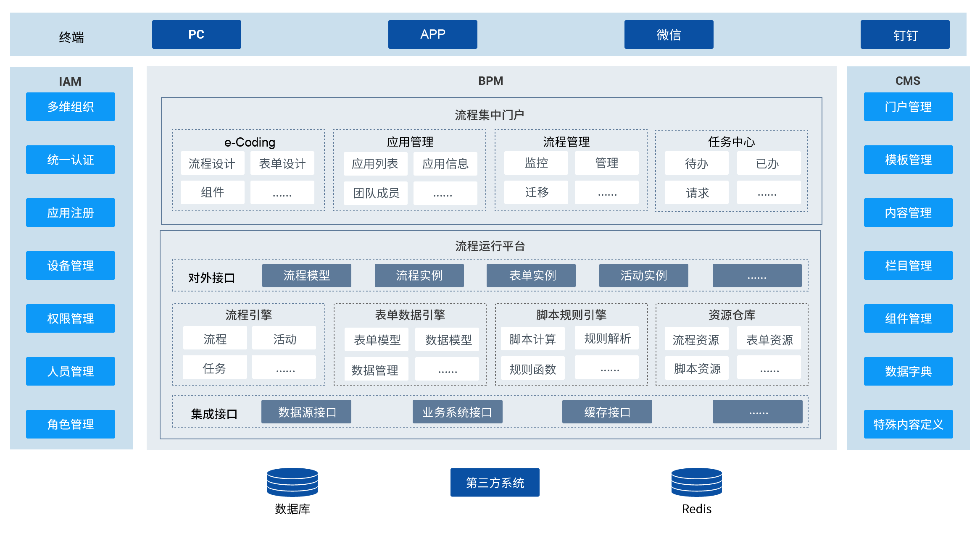Viewport: 980px width, 541px height.
Task: Select 栏目管理 in the CMS panel
Action: (909, 265)
